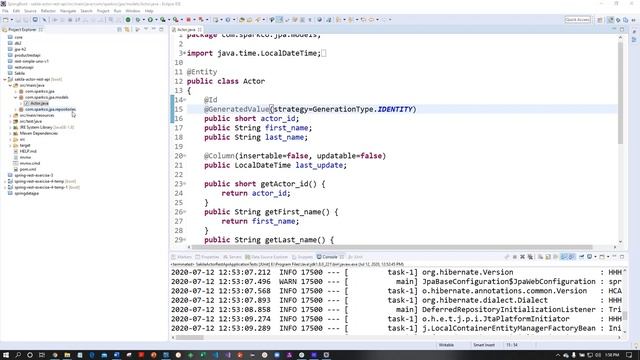This screenshot has width=640, height=360.
Task: Expand the target folder
Action: click(10, 145)
